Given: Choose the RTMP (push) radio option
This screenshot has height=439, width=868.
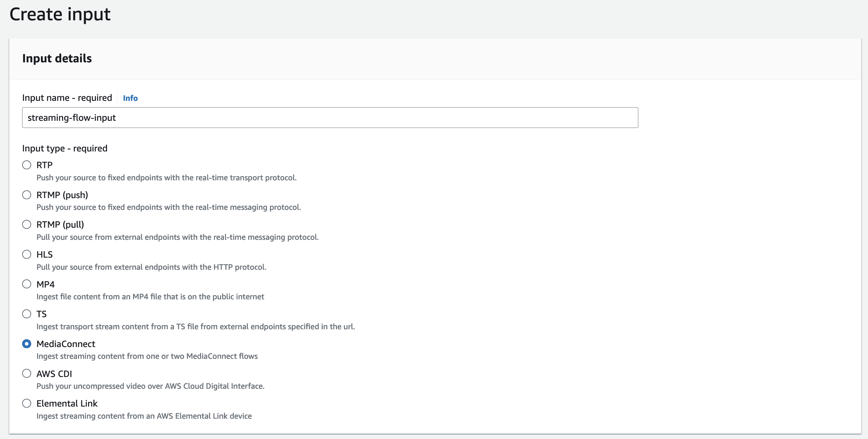Looking at the screenshot, I should click(x=27, y=195).
